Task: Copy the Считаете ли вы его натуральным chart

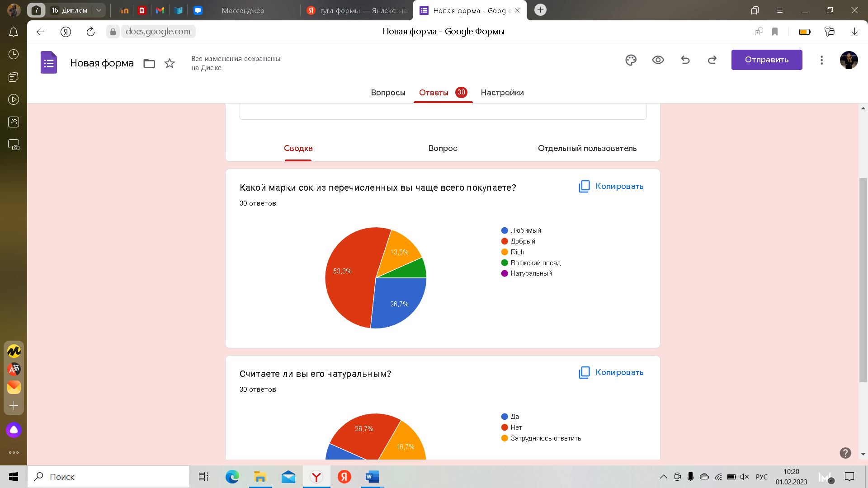Action: [x=611, y=372]
